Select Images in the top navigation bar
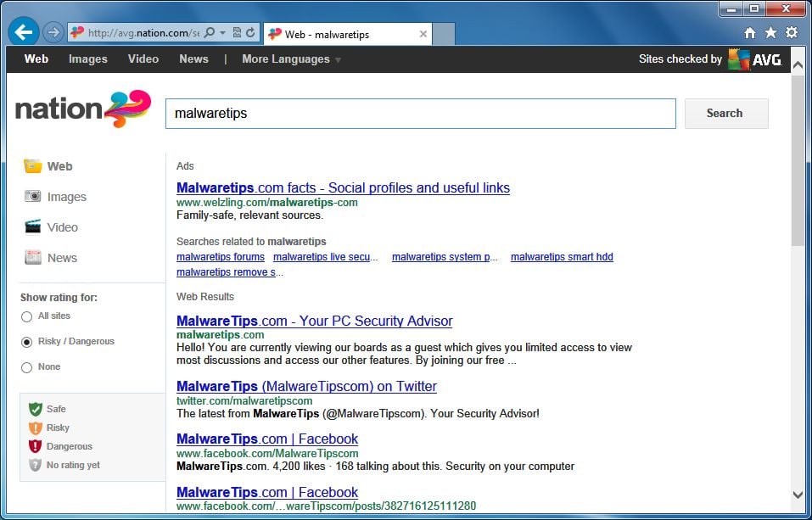812x520 pixels. [x=88, y=59]
